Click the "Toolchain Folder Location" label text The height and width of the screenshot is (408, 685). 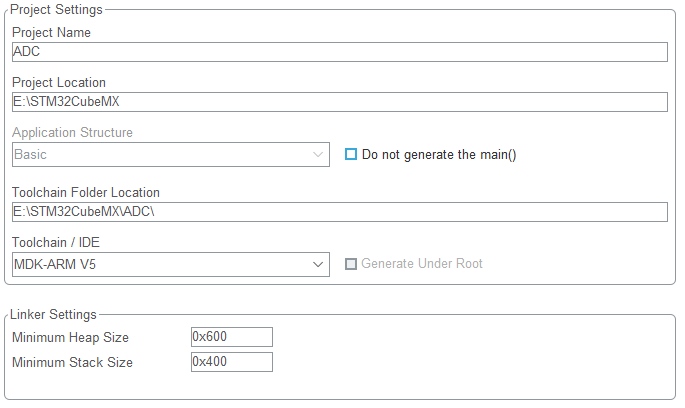[86, 192]
